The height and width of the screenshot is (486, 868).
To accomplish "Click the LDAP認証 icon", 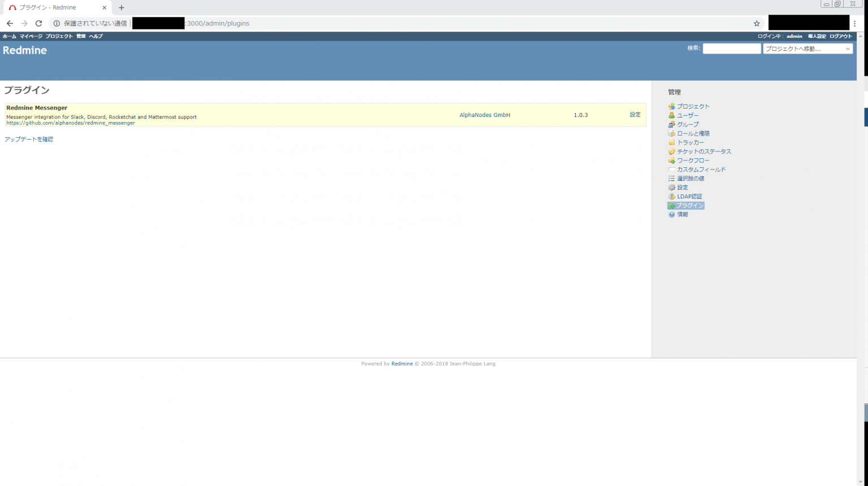I will 671,196.
